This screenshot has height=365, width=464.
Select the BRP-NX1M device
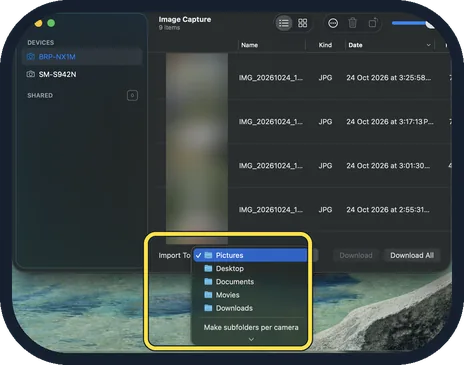click(x=82, y=57)
